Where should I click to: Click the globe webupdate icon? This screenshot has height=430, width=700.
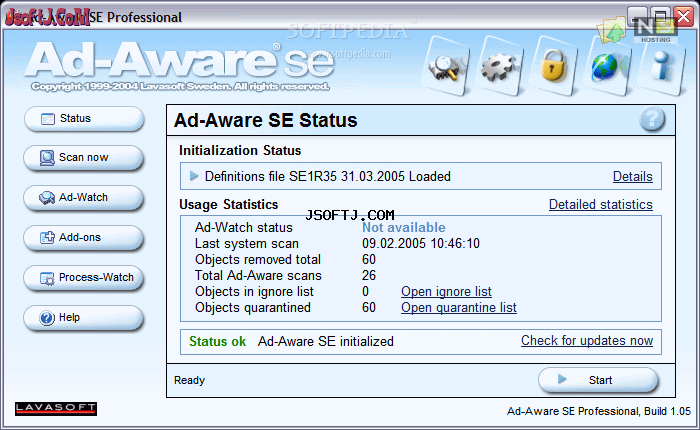(606, 67)
